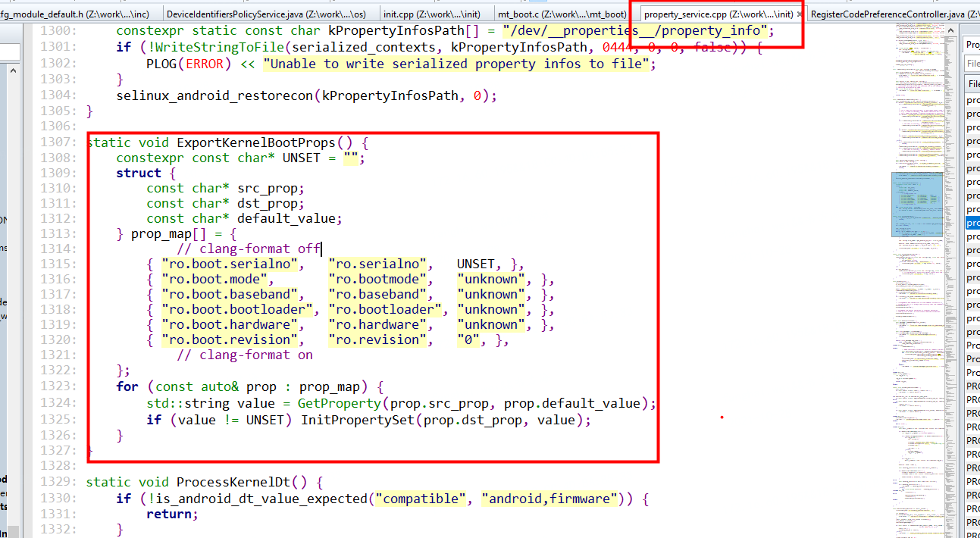Viewport: 980px width, 538px height.
Task: Close the property_service.cpp tab with its x
Action: (x=800, y=14)
